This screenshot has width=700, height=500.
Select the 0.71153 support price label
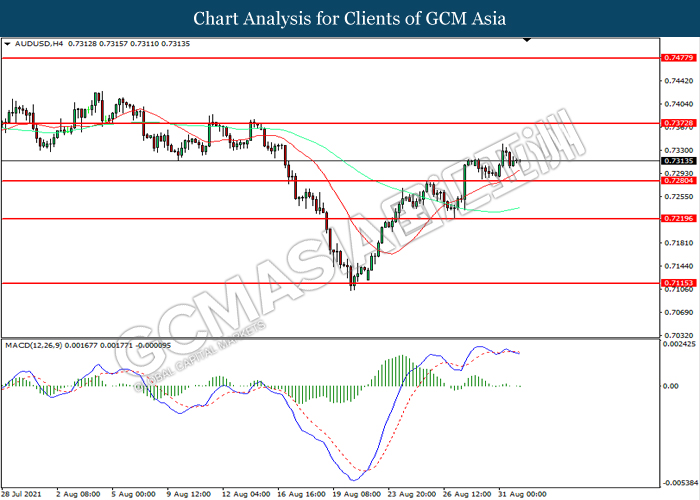678,283
